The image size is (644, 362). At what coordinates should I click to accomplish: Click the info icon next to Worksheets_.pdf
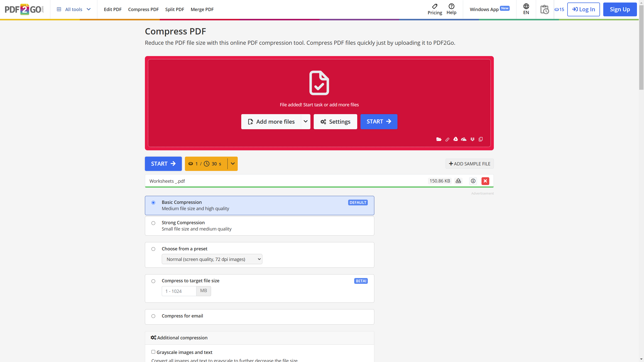473,181
